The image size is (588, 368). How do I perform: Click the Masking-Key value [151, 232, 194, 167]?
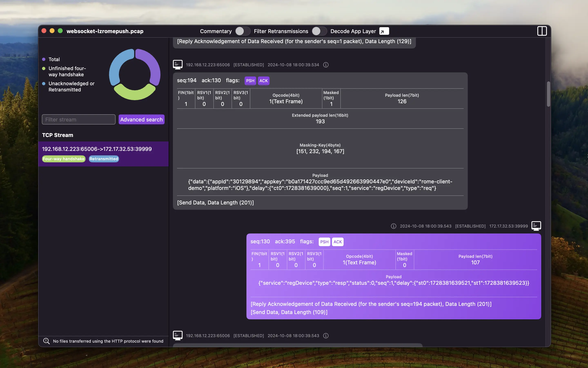click(x=320, y=151)
